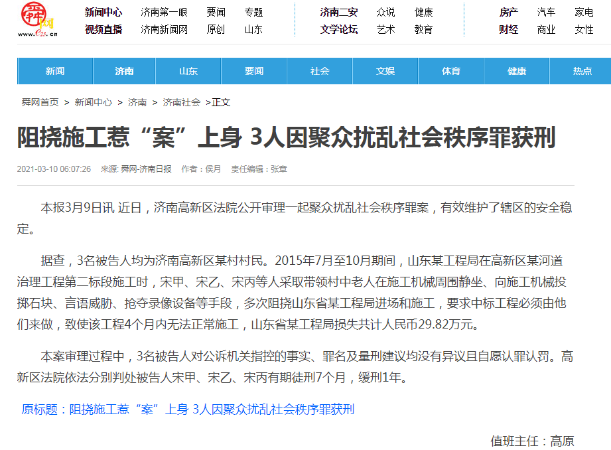The image size is (611, 450).
Task: Select 要闻 tab in blue navbar
Action: 254,71
